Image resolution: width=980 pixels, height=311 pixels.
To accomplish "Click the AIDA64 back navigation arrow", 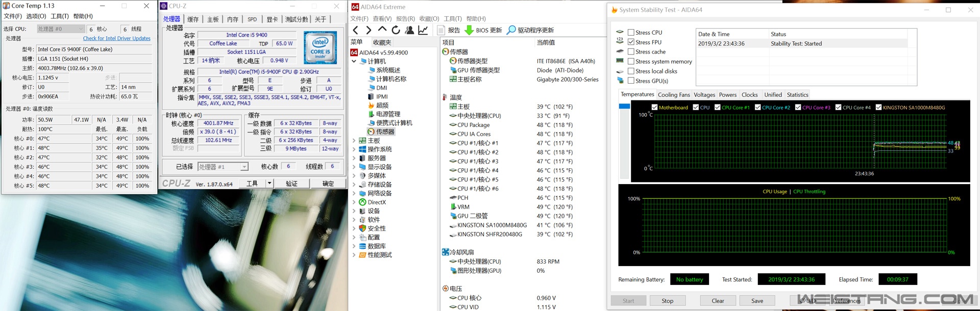I will [356, 30].
